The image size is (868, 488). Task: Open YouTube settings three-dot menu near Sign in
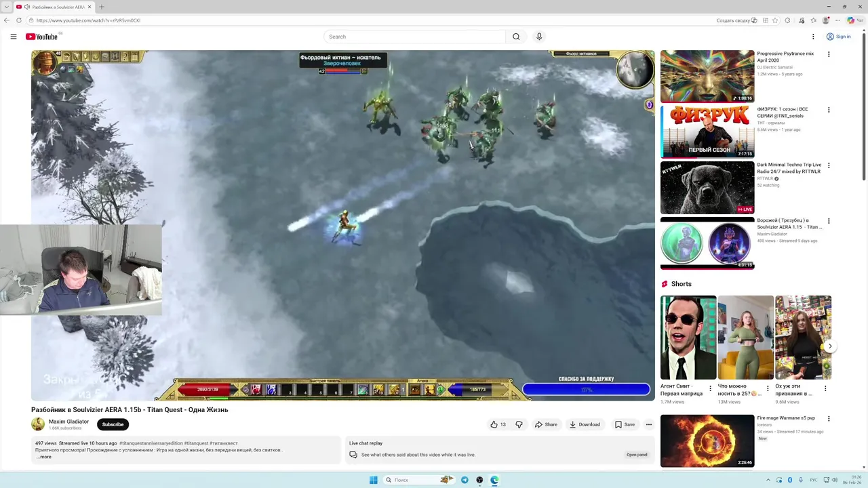(813, 37)
